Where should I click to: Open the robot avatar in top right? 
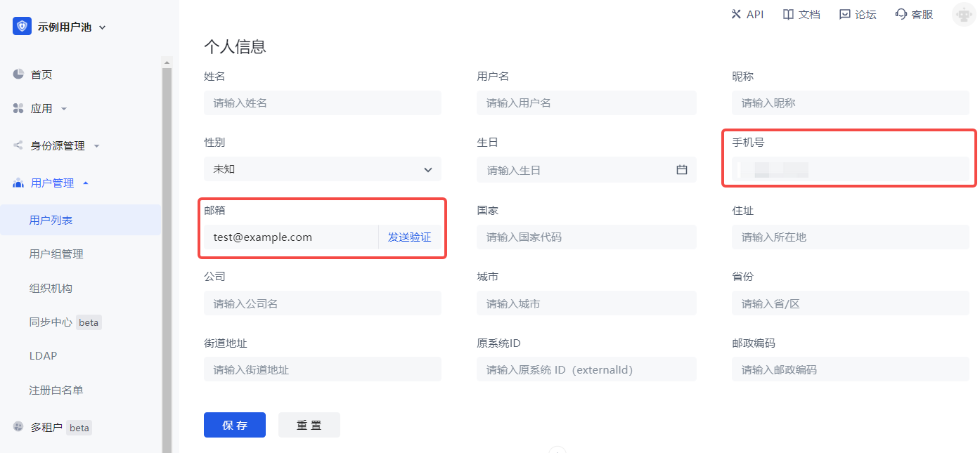(x=962, y=14)
